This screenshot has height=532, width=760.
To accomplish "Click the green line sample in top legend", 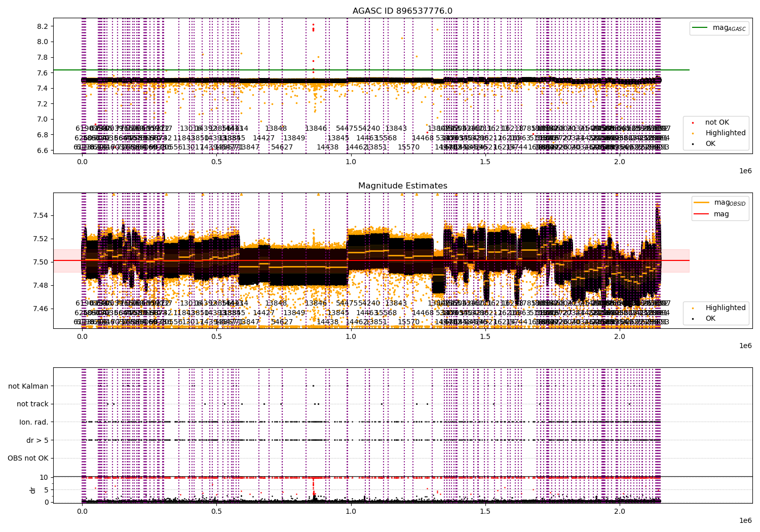I will 700,28.
